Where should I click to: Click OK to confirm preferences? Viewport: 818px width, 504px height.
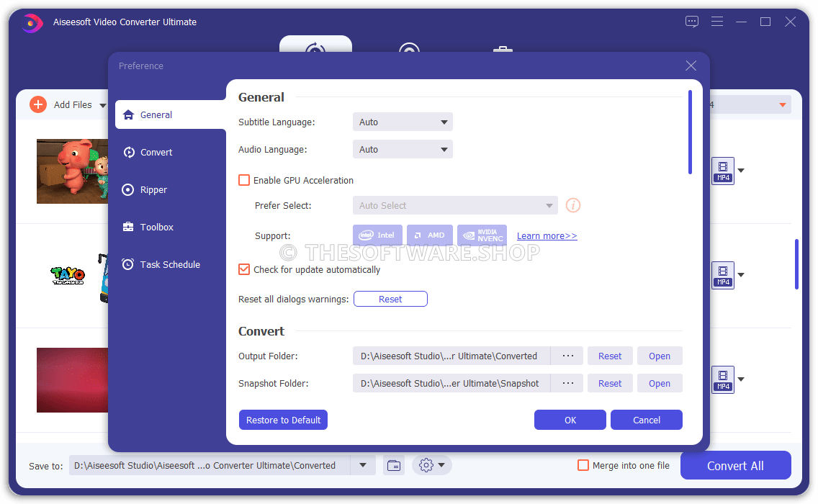pos(570,420)
